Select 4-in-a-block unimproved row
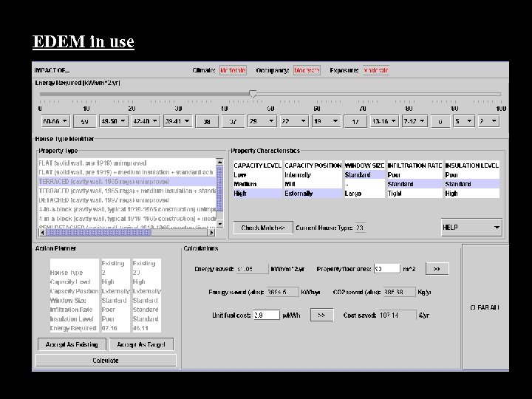Screen dimensions: 532x399 (127, 209)
